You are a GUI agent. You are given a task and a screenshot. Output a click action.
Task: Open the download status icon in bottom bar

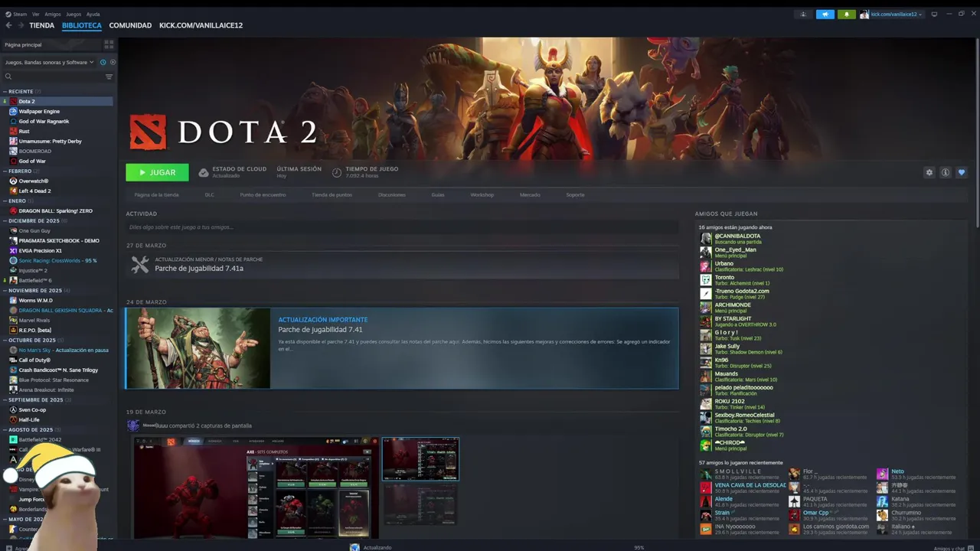pyautogui.click(x=354, y=547)
